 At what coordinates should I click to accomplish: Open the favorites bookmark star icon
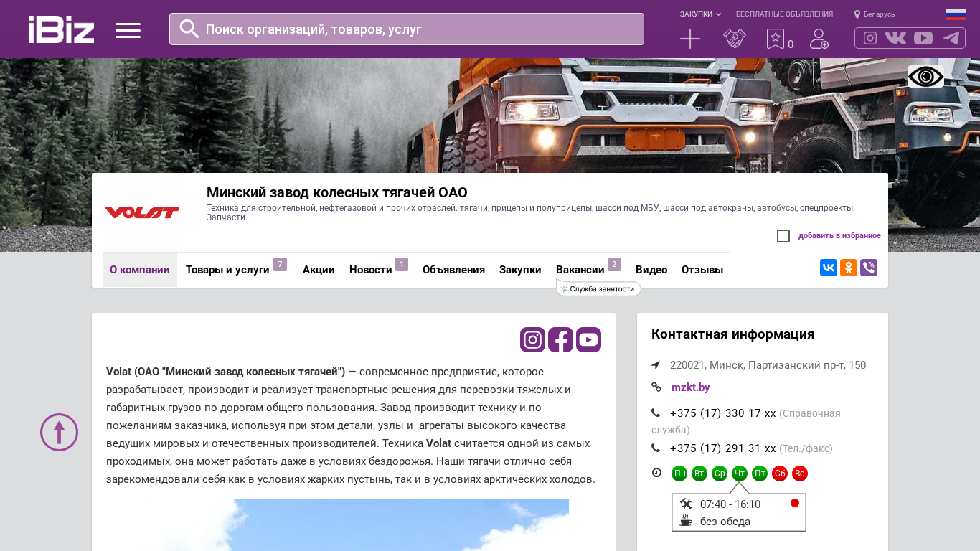(776, 39)
